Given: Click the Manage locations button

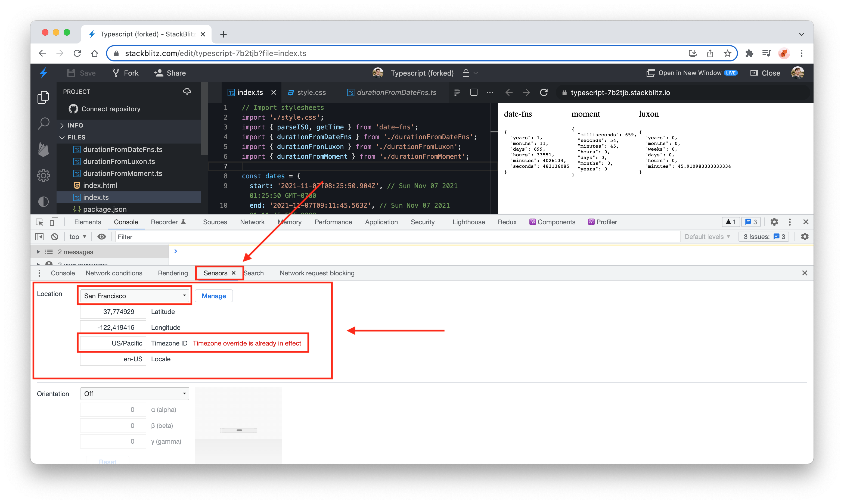Looking at the screenshot, I should click(x=214, y=296).
